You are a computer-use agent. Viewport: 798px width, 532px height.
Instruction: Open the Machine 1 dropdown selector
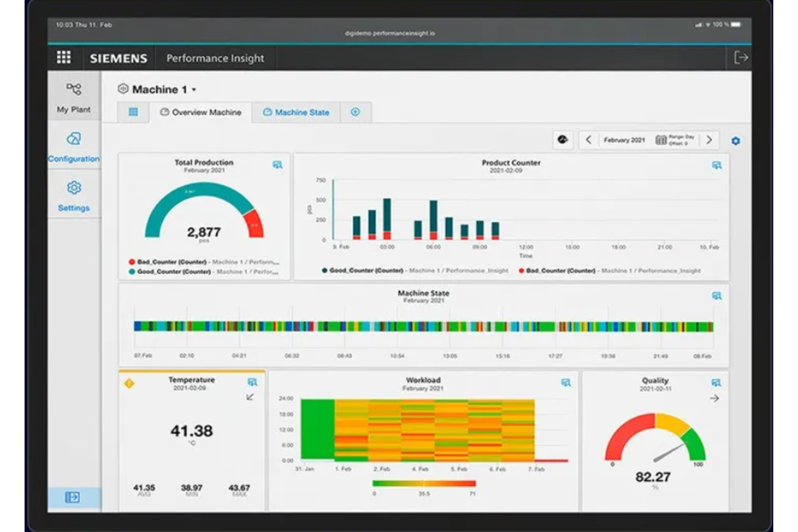click(x=194, y=89)
